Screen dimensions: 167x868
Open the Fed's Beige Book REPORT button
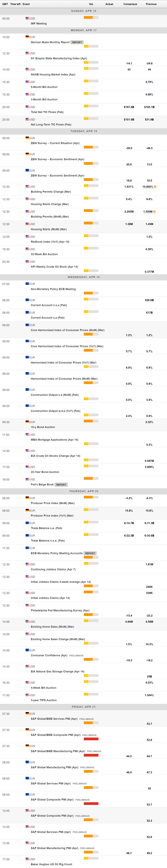click(61, 484)
